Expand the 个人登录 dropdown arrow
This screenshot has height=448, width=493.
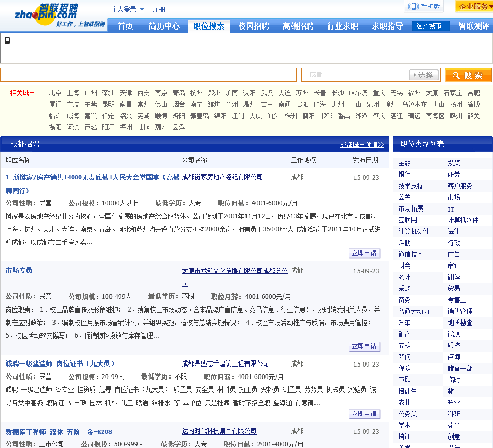point(142,9)
